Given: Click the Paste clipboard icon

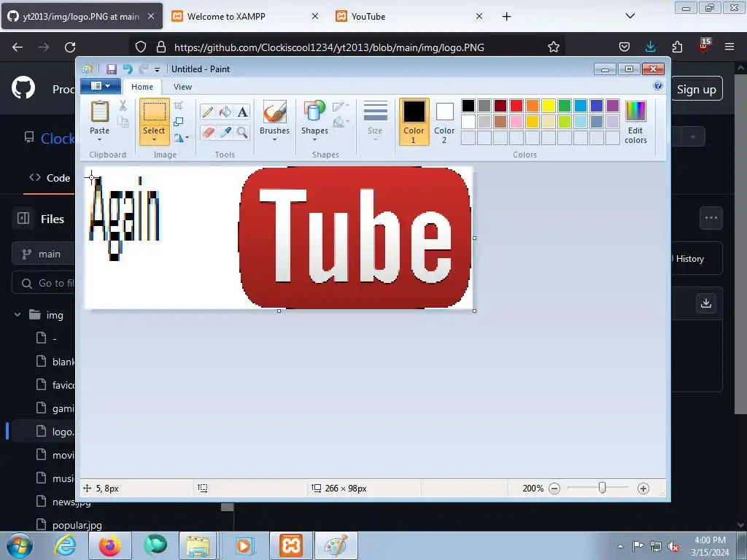Looking at the screenshot, I should click(99, 112).
